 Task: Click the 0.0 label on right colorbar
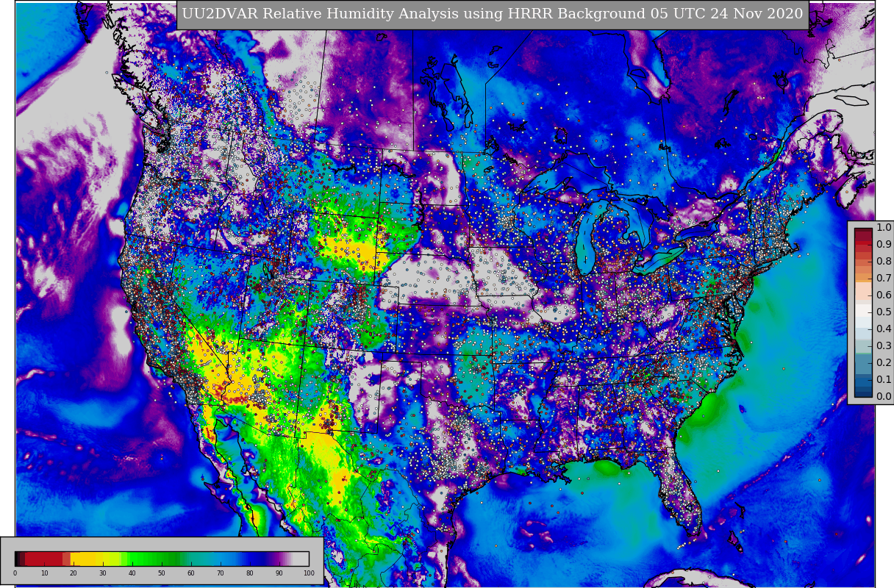point(884,397)
